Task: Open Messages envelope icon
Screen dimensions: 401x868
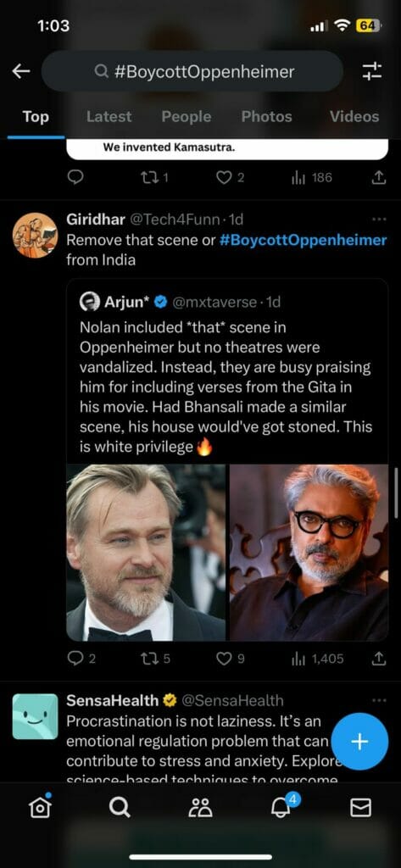Action: [361, 808]
